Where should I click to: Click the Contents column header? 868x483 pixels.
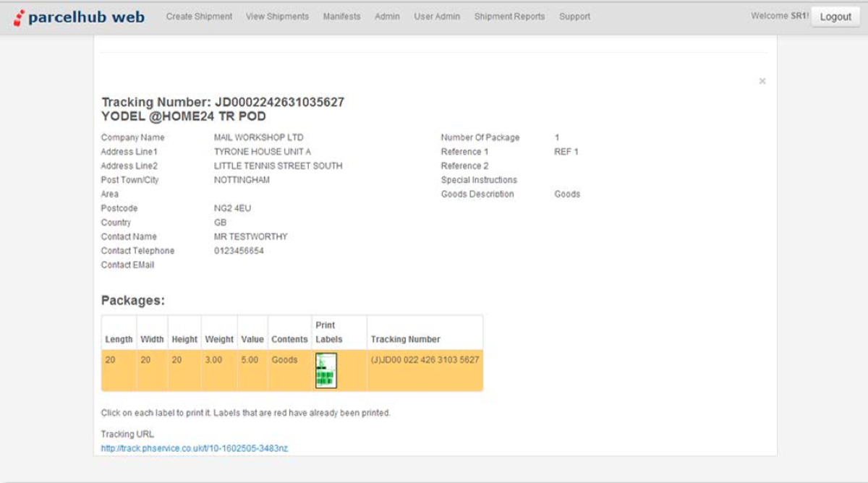pos(289,339)
